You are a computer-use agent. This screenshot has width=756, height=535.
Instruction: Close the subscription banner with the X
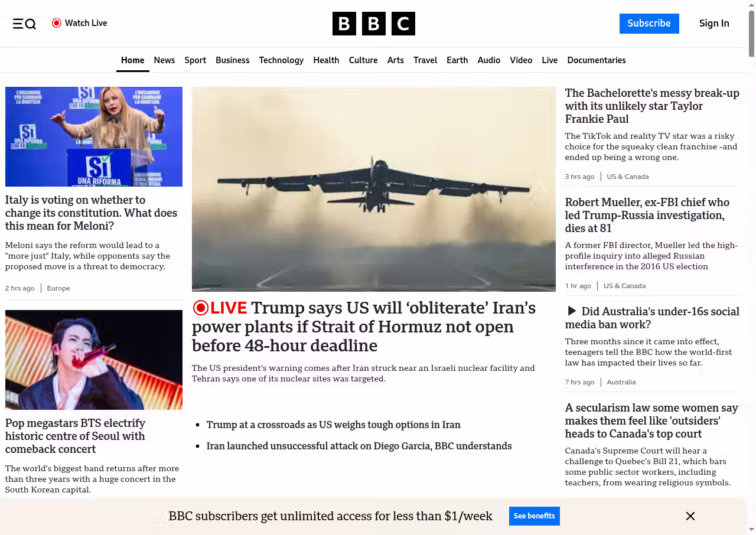pyautogui.click(x=690, y=516)
